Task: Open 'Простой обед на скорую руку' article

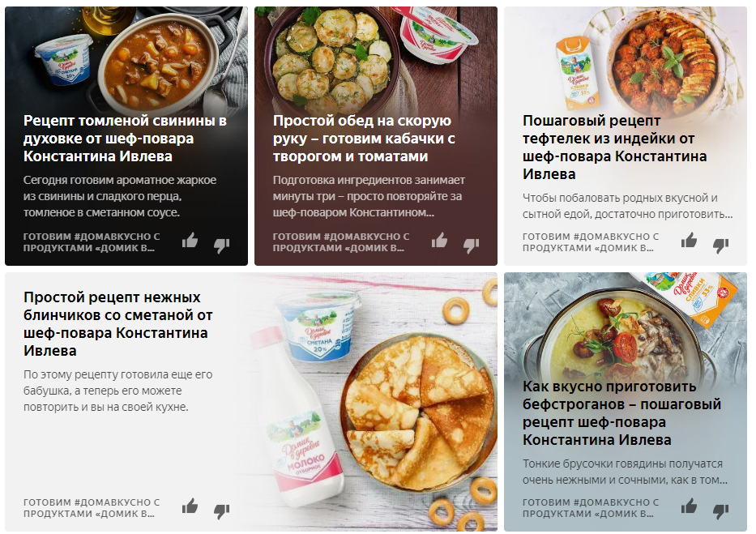Action: (x=364, y=139)
